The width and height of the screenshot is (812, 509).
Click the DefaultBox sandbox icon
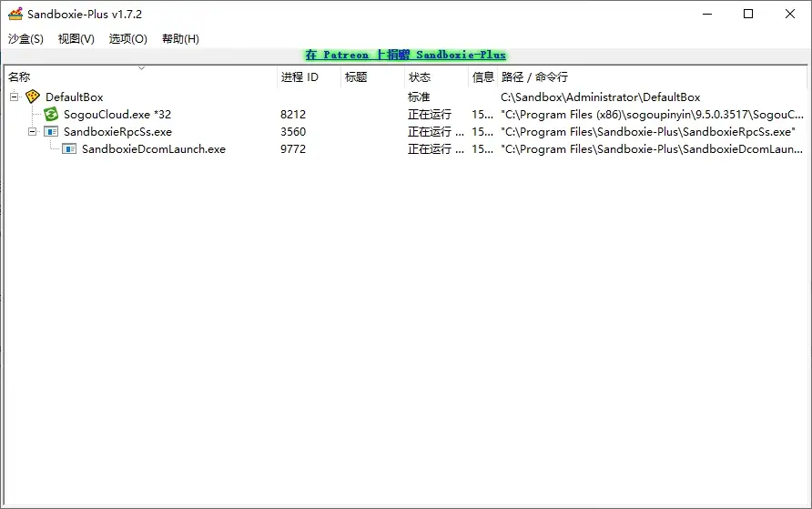click(x=33, y=97)
